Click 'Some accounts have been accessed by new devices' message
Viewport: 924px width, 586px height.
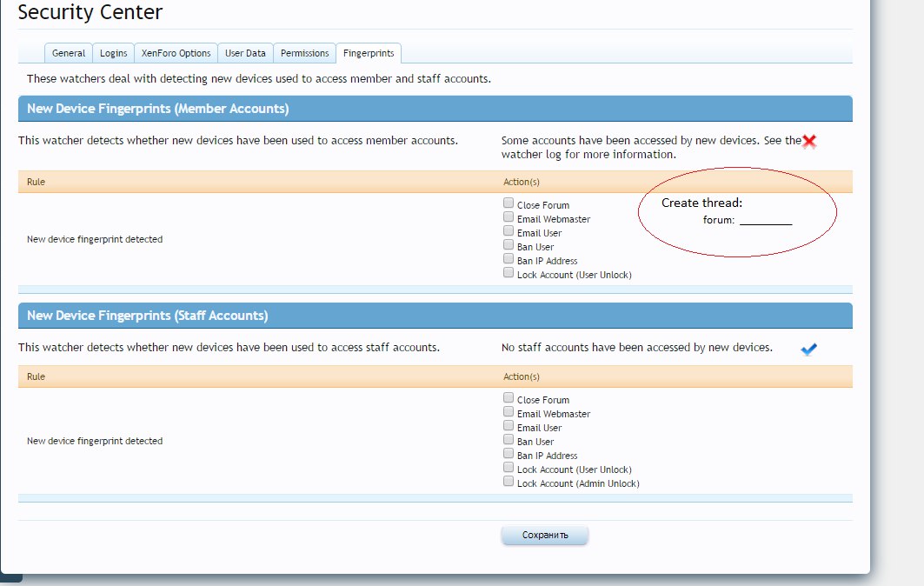click(651, 148)
